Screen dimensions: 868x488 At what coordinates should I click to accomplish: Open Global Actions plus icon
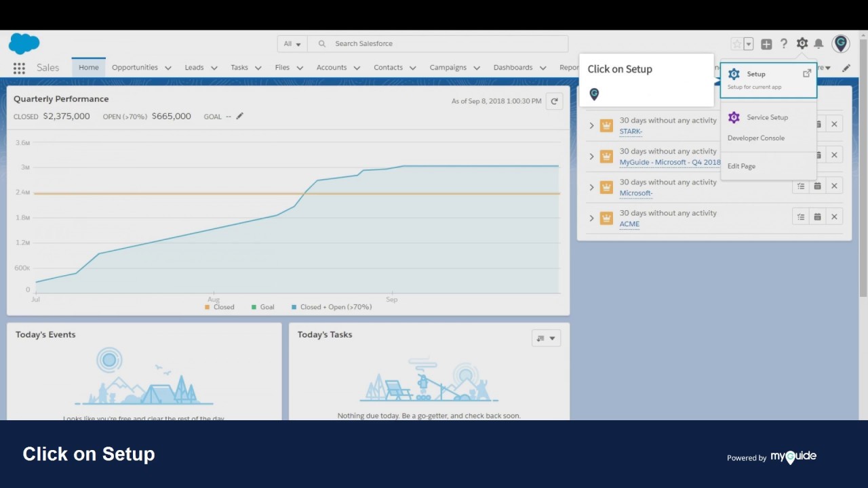pyautogui.click(x=766, y=44)
